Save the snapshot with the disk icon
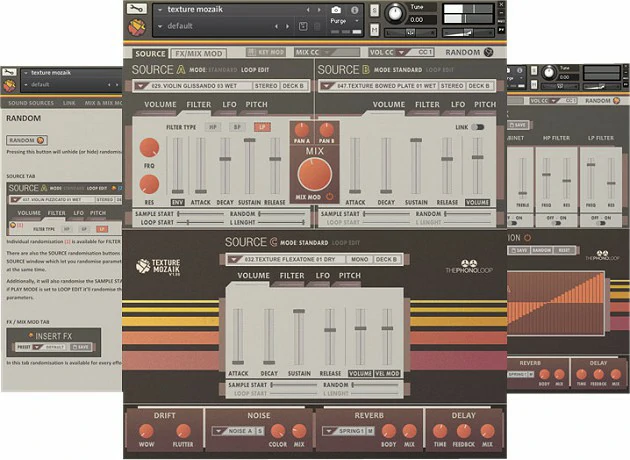630x460 pixels. pos(303,27)
